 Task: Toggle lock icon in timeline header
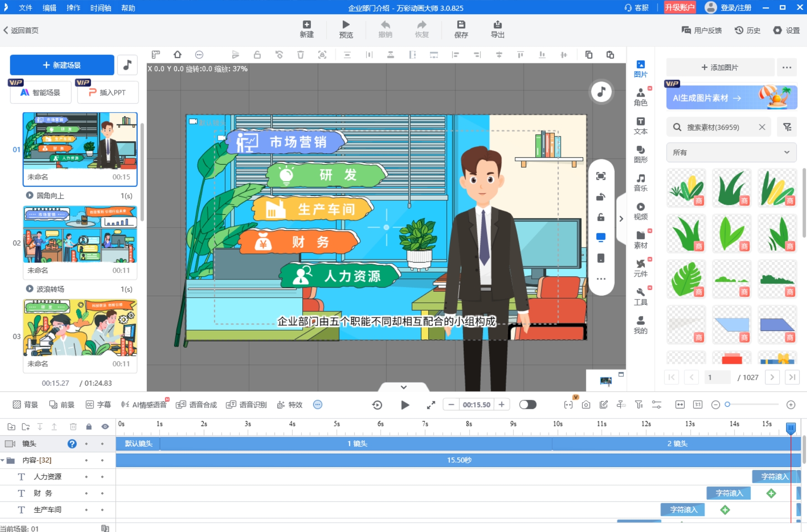tap(89, 427)
